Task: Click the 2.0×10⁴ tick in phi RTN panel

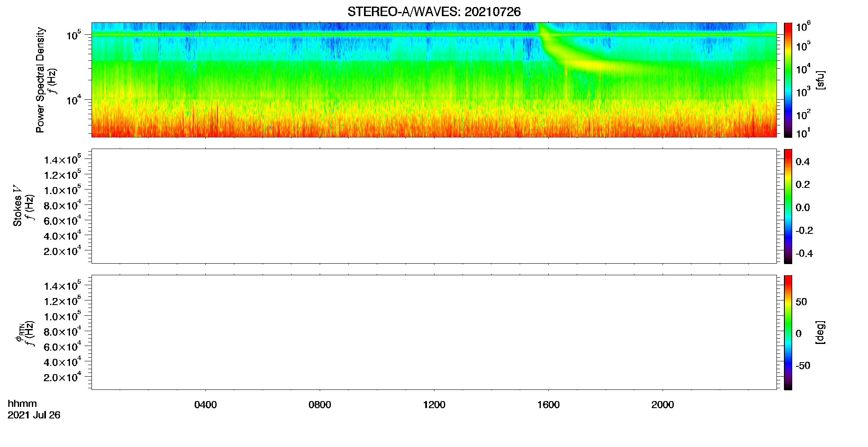Action: (x=63, y=377)
